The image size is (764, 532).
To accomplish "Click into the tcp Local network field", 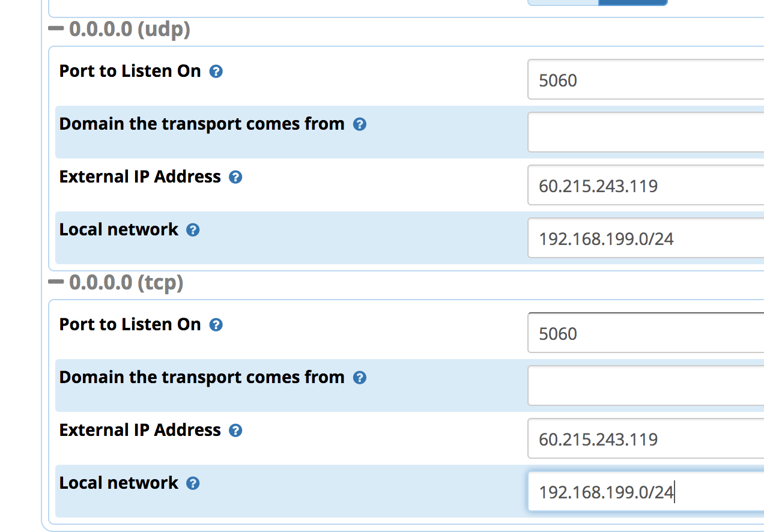I will pos(646,491).
